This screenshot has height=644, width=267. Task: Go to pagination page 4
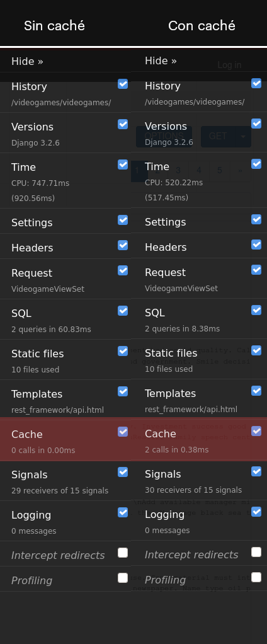[x=199, y=170]
